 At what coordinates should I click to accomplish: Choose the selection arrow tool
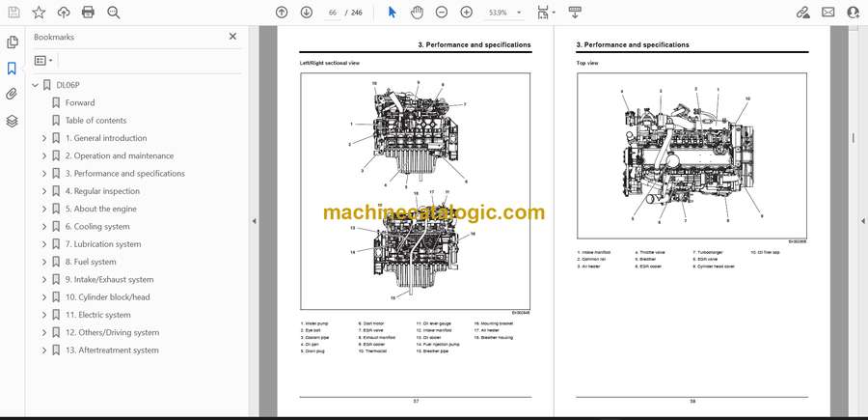pos(393,13)
